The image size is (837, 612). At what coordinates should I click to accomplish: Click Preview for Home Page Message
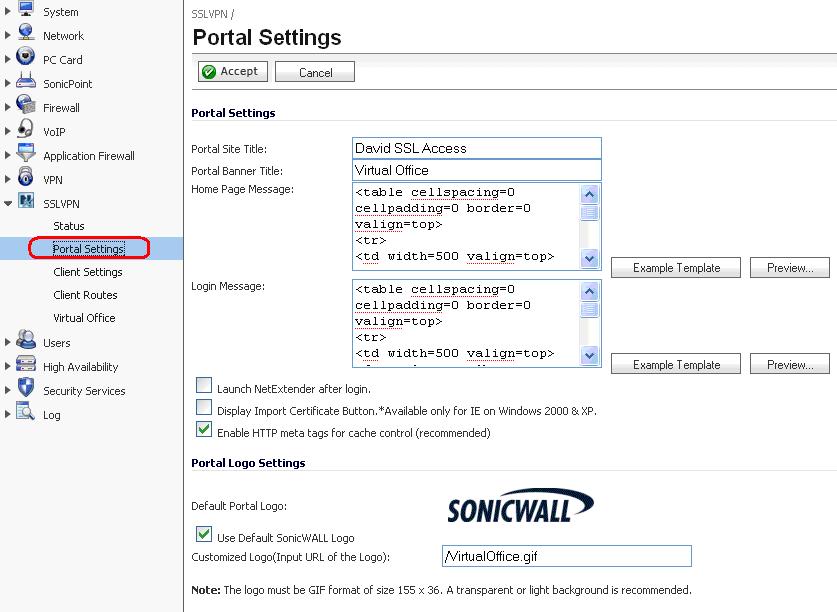pos(790,268)
